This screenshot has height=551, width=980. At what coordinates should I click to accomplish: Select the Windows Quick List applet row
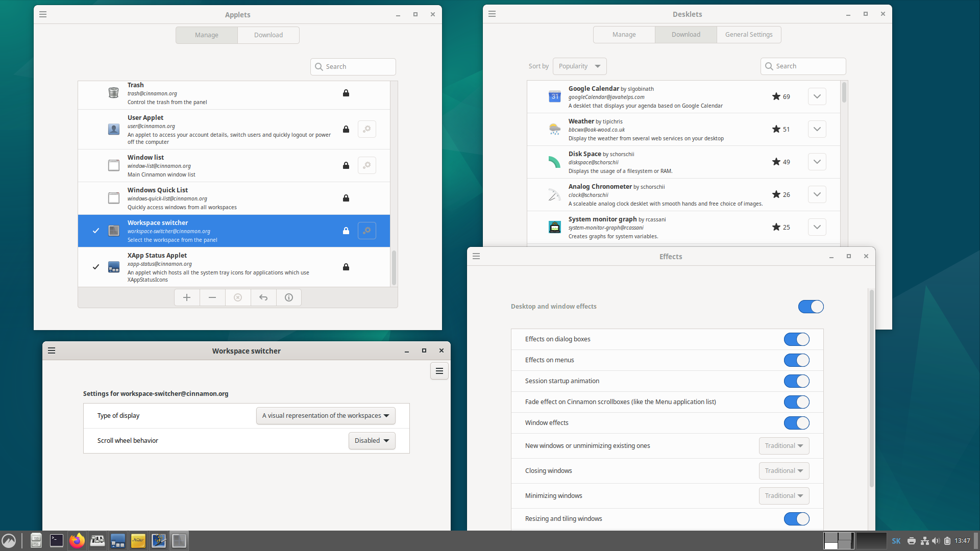point(234,198)
